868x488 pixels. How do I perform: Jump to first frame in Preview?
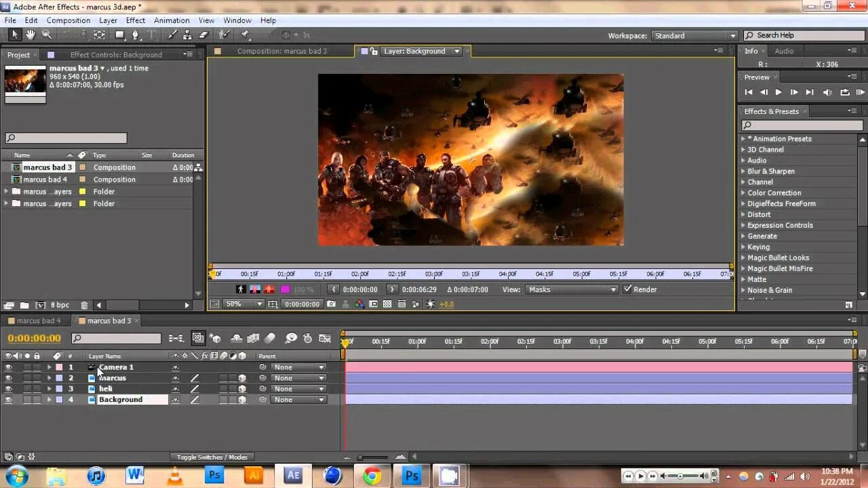749,92
